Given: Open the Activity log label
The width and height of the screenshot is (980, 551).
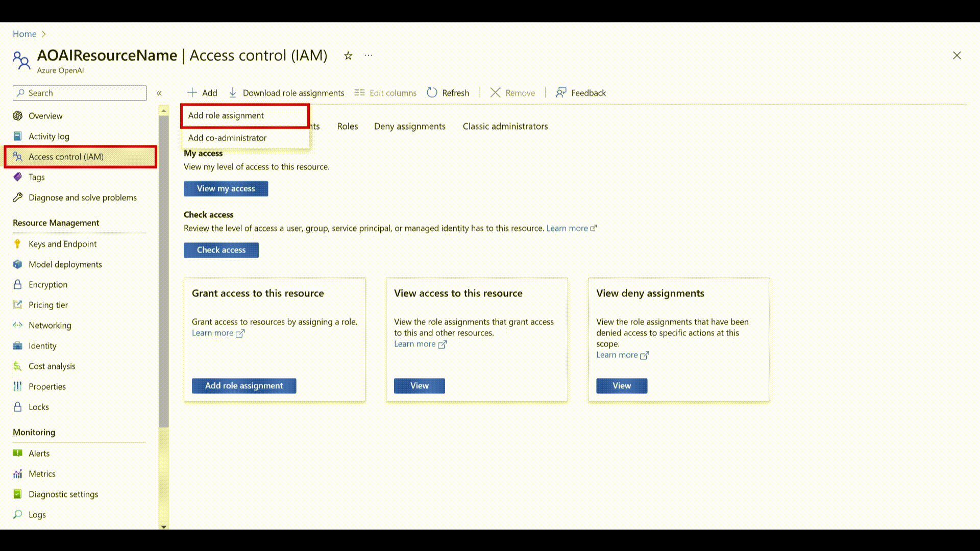Looking at the screenshot, I should [x=49, y=136].
